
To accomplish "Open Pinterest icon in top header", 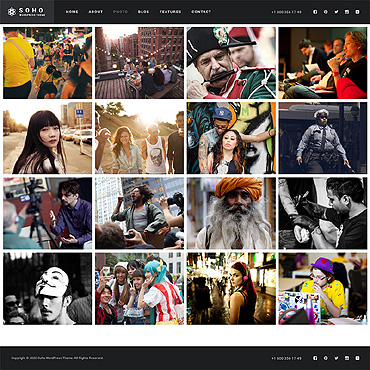I will pyautogui.click(x=326, y=12).
